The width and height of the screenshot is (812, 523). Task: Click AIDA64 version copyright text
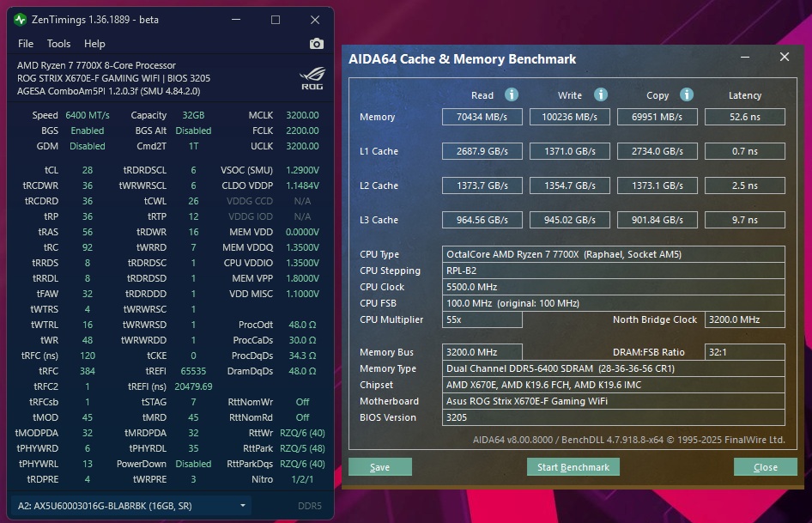[x=628, y=440]
